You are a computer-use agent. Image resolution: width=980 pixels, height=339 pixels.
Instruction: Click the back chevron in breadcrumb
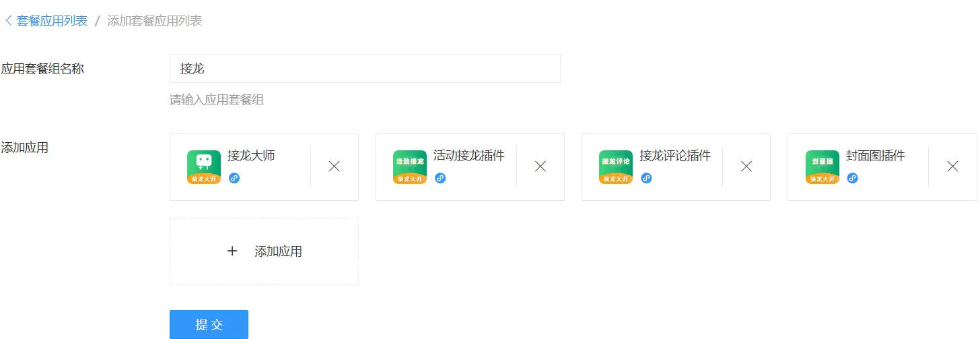(8, 21)
